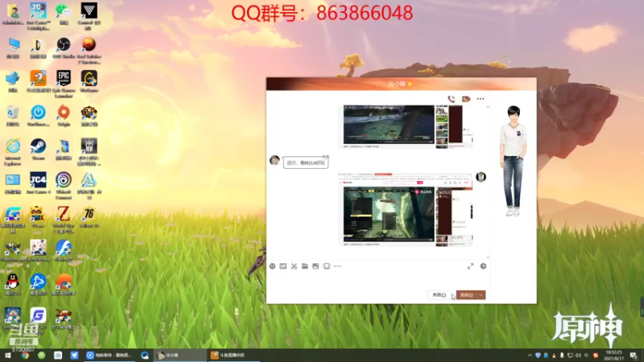Open the notification center icon
The width and height of the screenshot is (644, 362).
point(634,355)
